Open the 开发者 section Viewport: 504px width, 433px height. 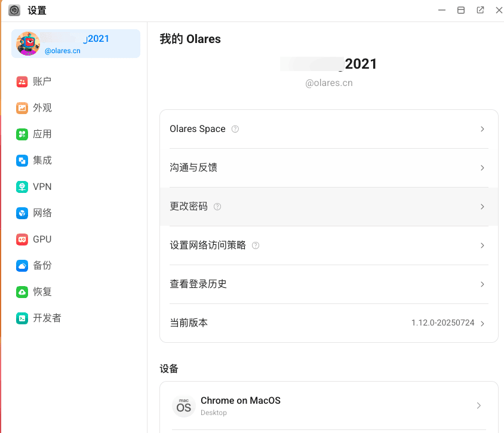point(75,318)
